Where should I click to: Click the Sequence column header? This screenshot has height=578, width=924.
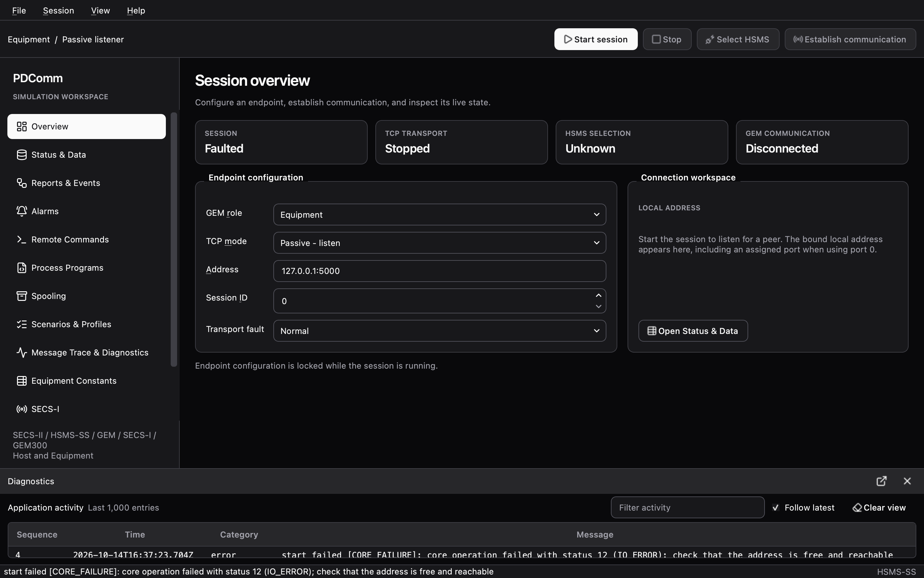37,535
